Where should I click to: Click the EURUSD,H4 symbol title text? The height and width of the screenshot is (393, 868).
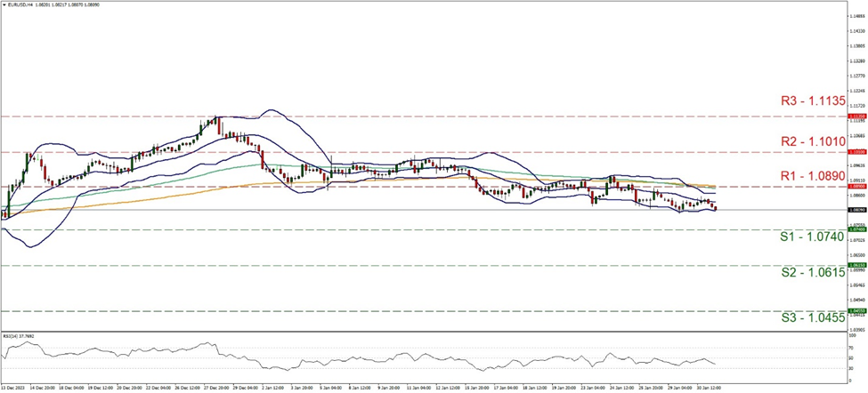click(x=23, y=4)
